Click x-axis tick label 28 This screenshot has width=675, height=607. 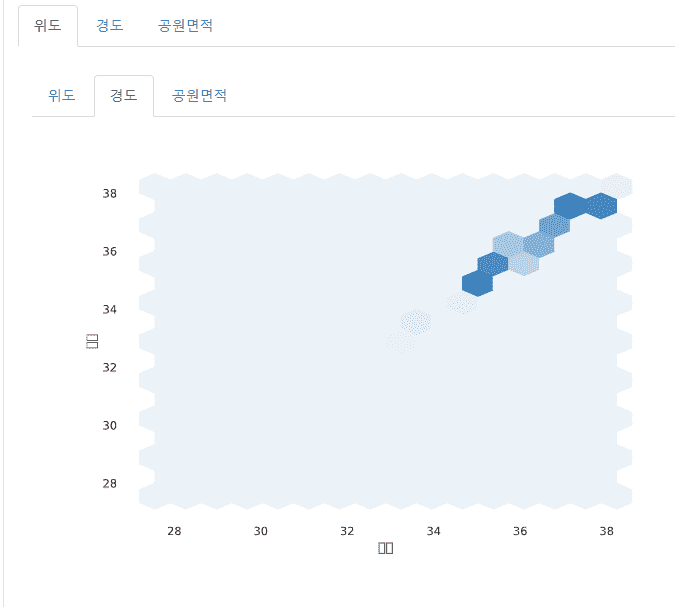coord(174,531)
